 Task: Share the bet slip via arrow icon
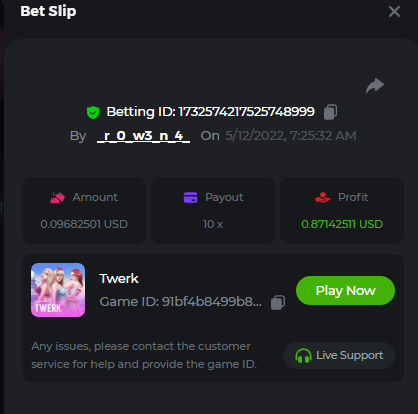(375, 85)
